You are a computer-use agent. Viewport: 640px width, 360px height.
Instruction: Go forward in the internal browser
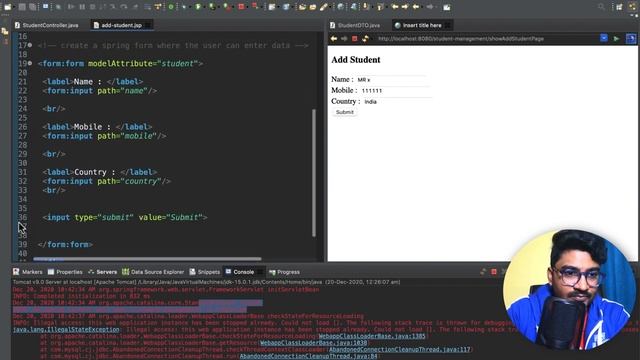coord(344,38)
